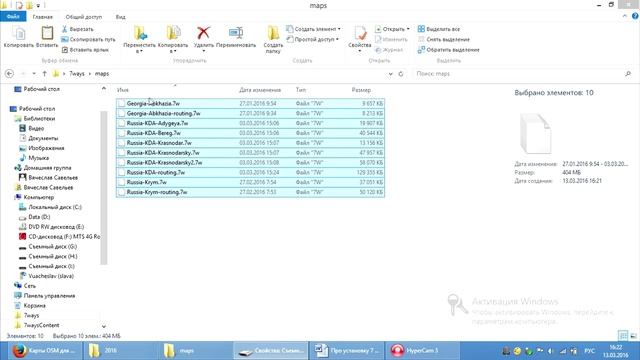
Task: Open HyperCam 3 taskbar button
Action: click(422, 351)
